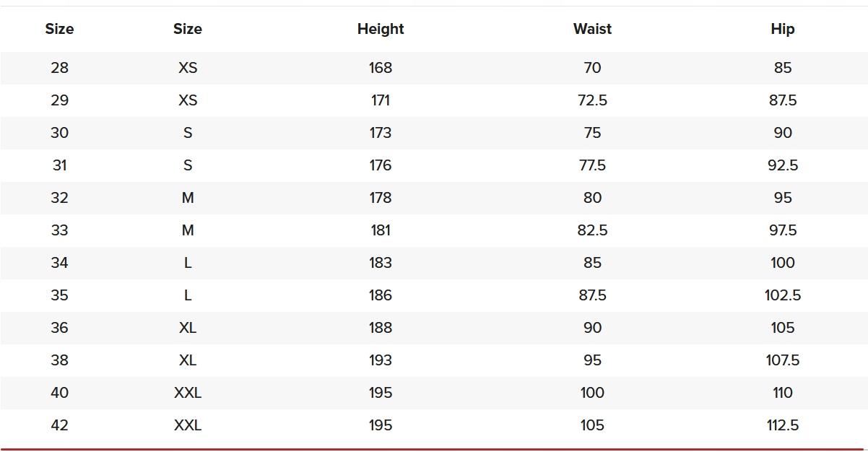This screenshot has height=452, width=868.
Task: Click the Hip column header
Action: coord(782,29)
